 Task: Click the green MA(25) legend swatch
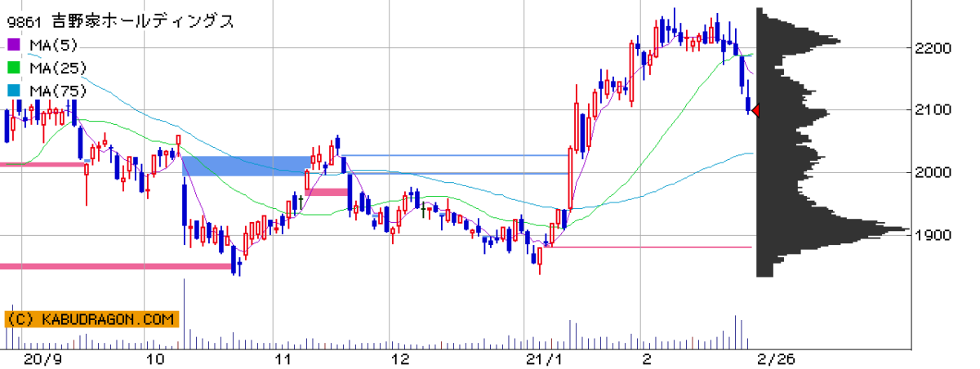pos(13,68)
